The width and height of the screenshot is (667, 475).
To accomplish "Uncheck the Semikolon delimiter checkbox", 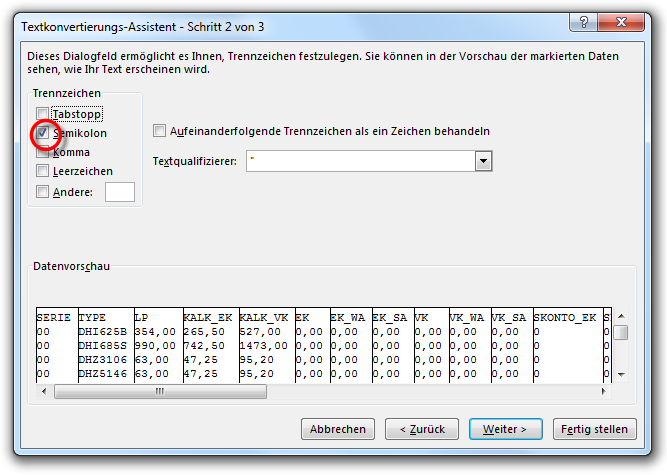I will (x=42, y=132).
